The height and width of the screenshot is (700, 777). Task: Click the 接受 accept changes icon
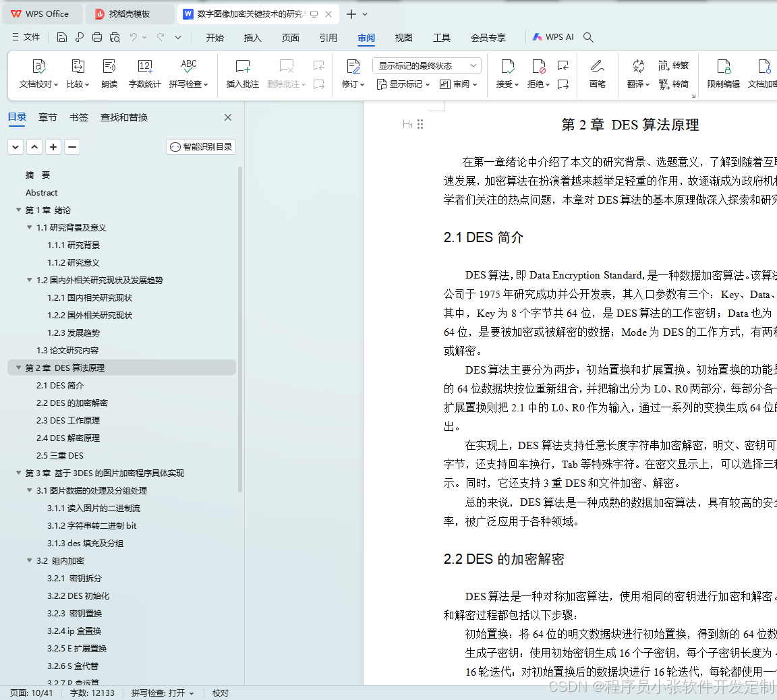point(507,66)
